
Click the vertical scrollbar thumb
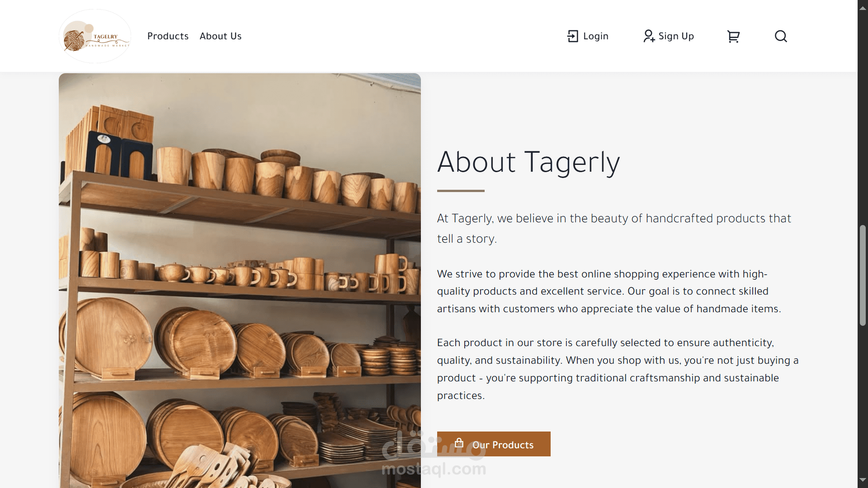[x=863, y=276]
